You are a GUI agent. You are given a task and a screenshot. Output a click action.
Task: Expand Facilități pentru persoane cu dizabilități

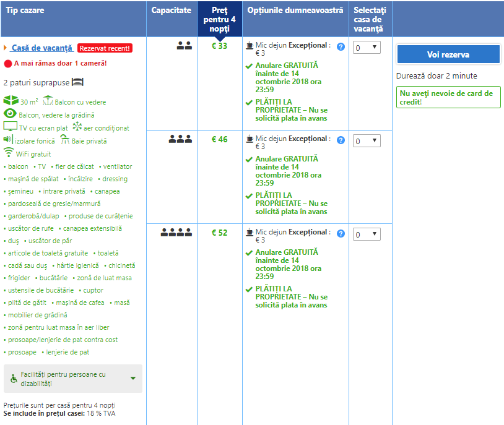pyautogui.click(x=73, y=379)
